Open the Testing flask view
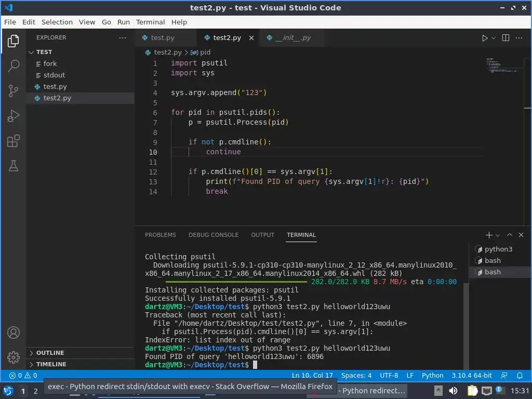 13,166
